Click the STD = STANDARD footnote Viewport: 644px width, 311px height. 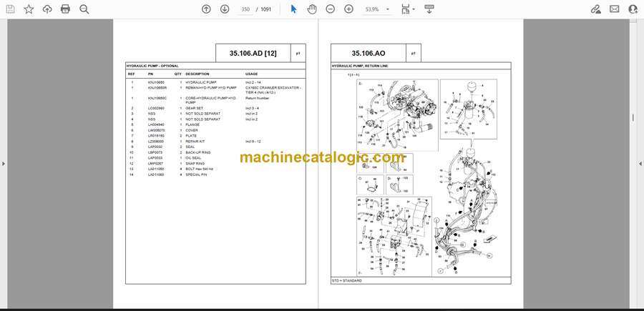click(347, 281)
